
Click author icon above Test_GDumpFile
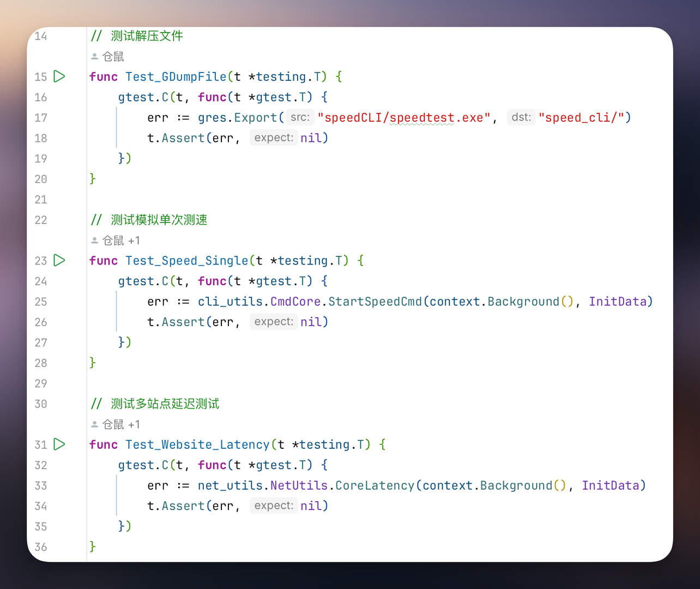tap(94, 57)
